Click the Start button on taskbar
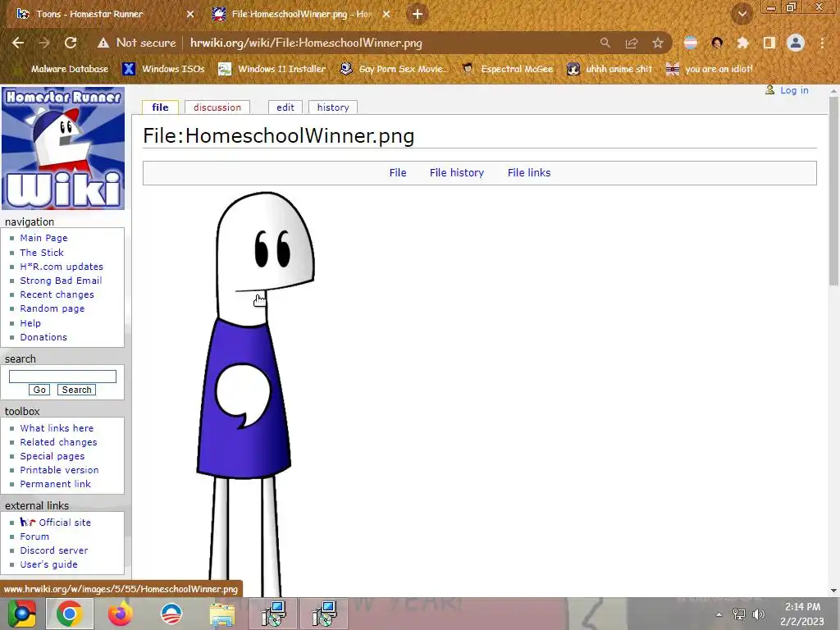The width and height of the screenshot is (840, 630). pos(21,614)
